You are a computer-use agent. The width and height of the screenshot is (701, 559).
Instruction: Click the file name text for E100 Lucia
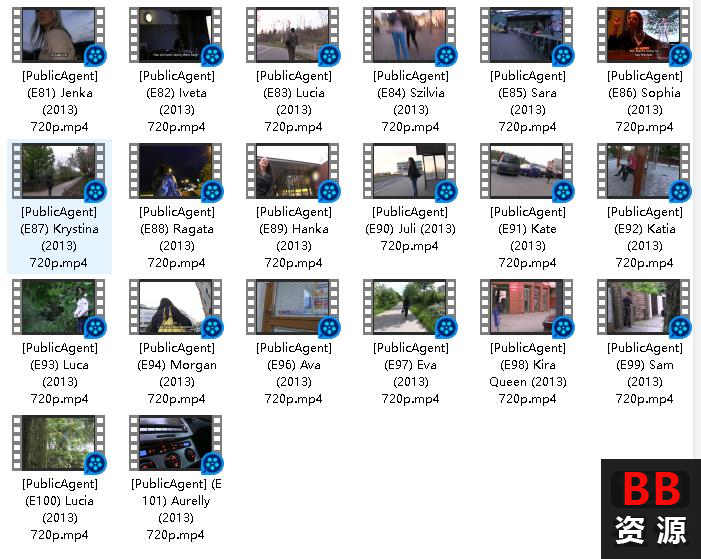tap(59, 509)
